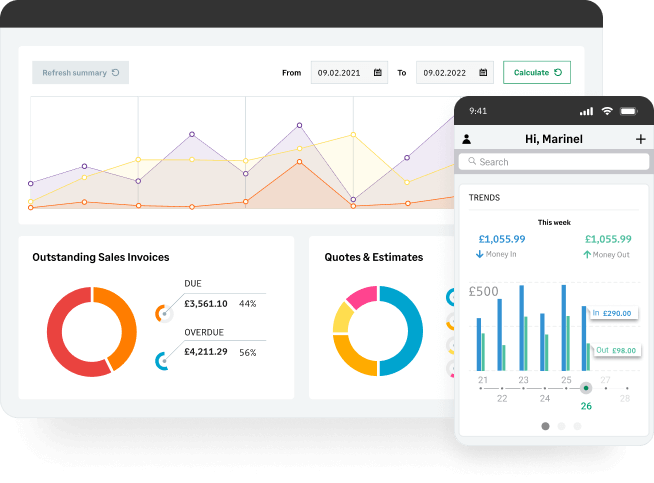The height and width of the screenshot is (483, 654).
Task: Select day 24 on the timeline
Action: (x=545, y=398)
